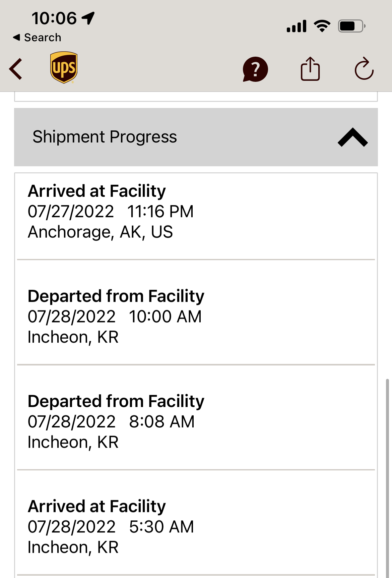Image resolution: width=392 pixels, height=578 pixels.
Task: Tap the cellular signal bars icon
Action: [x=297, y=26]
